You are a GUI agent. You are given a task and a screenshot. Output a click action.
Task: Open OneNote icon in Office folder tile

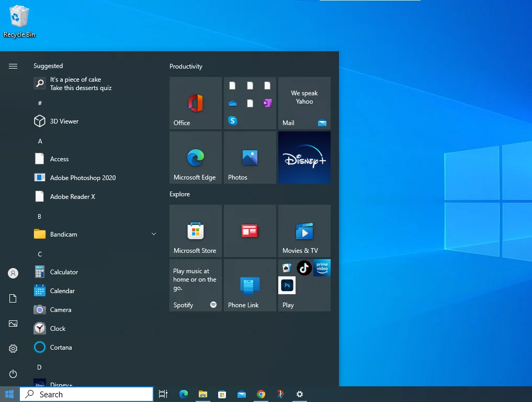coord(267,103)
